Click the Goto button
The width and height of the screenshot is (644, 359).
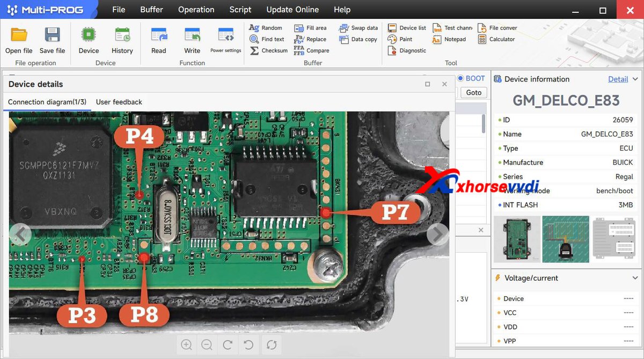pyautogui.click(x=473, y=92)
